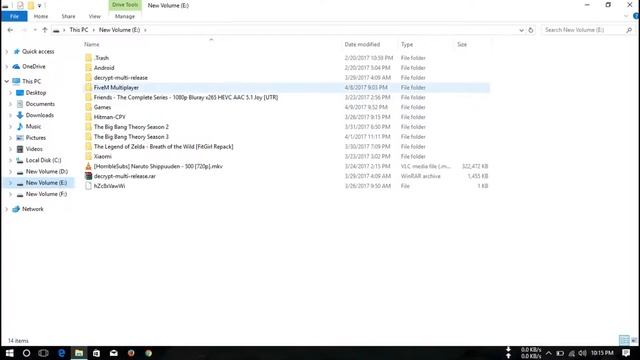Open Action Center notifications icon
640x360 pixels.
(x=626, y=353)
